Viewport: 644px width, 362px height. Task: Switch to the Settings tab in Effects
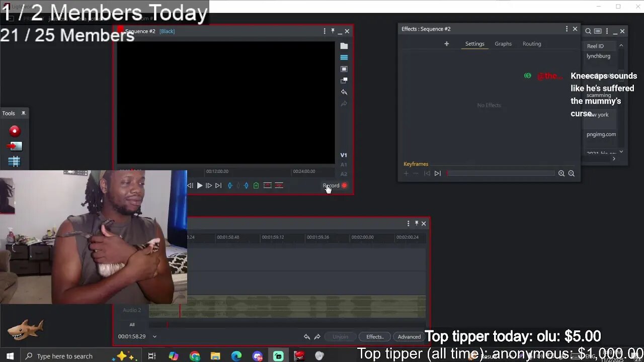474,44
